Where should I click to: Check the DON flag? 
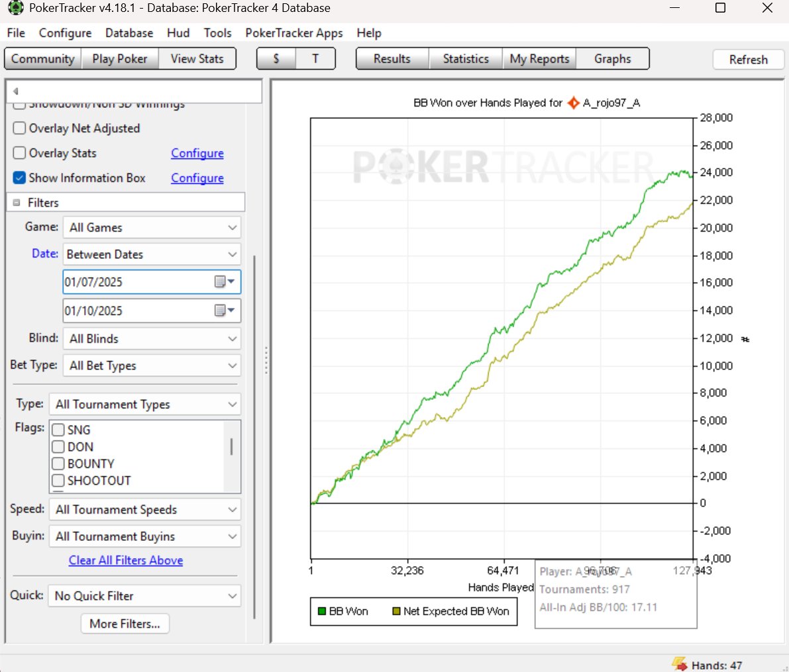pos(58,447)
